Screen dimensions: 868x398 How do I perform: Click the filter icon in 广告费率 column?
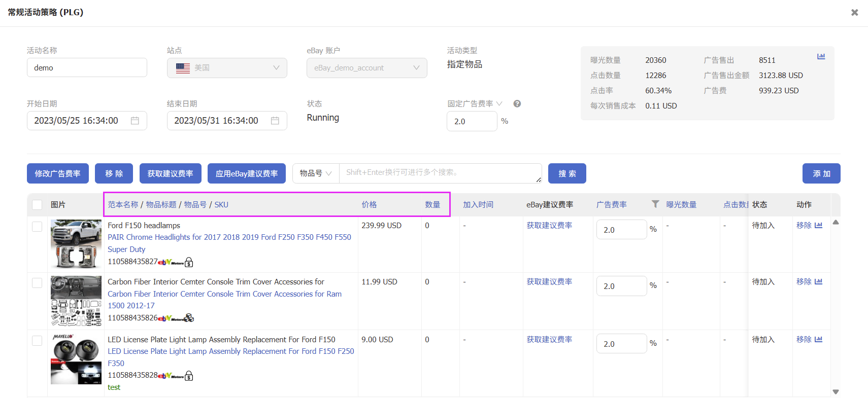pos(655,204)
